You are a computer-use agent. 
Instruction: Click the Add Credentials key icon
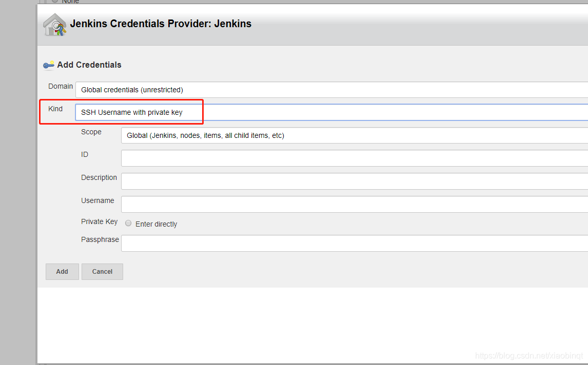point(48,65)
